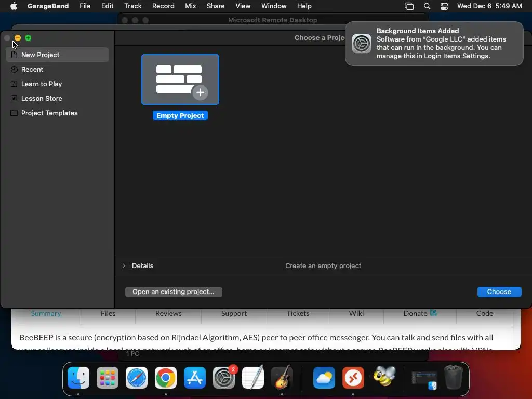Screen dimensions: 532x399
Task: Open System Settings from the Dock
Action: click(x=224, y=378)
